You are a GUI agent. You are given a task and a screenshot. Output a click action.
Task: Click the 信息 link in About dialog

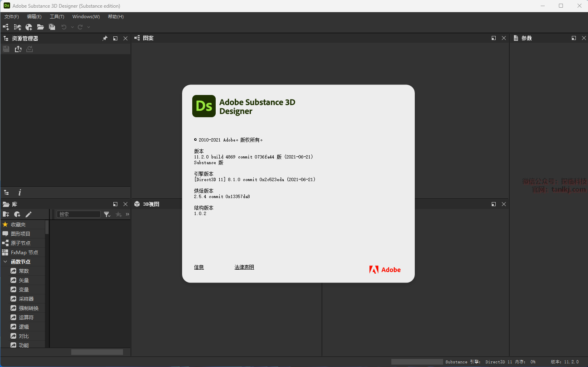[199, 267]
